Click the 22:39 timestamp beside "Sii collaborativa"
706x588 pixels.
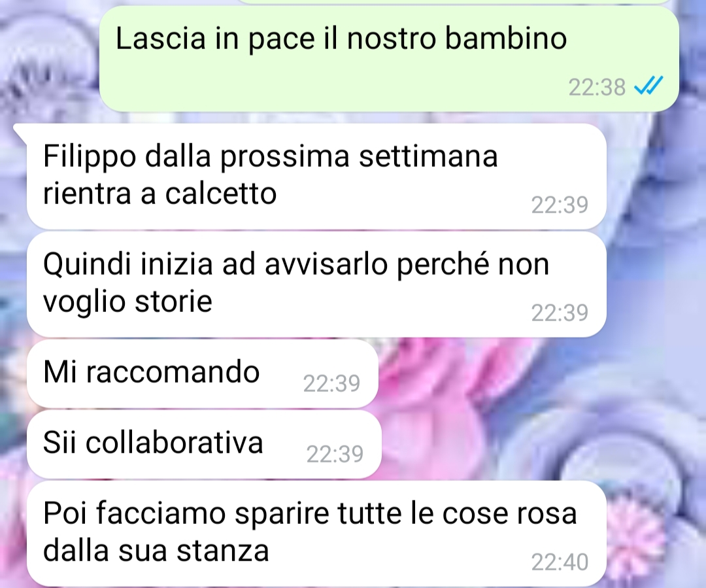tap(335, 454)
